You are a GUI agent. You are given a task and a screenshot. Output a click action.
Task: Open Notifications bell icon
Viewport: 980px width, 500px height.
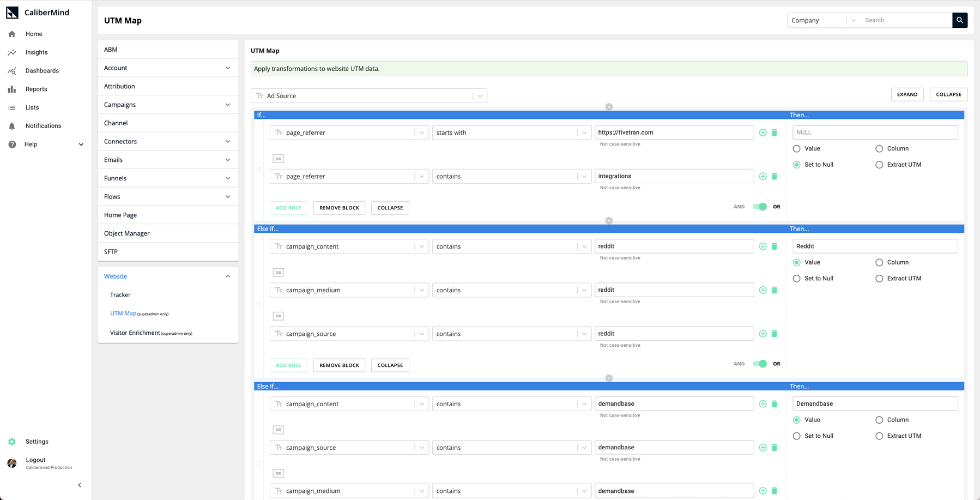(12, 126)
